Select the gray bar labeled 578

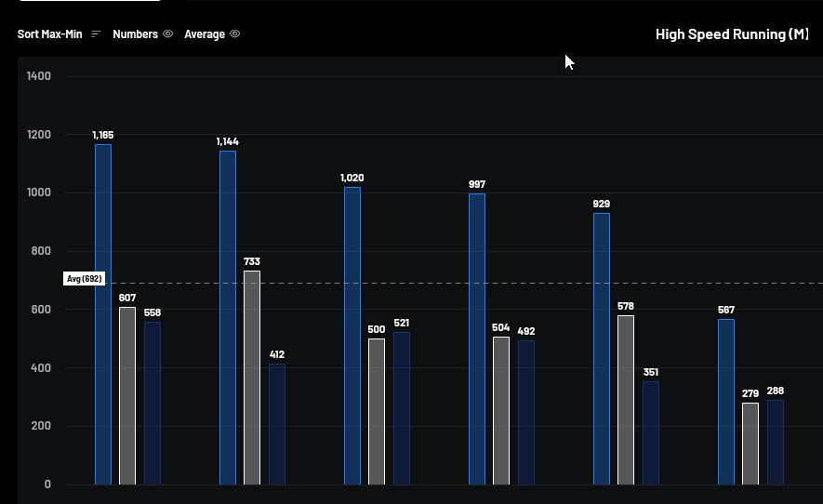point(626,400)
